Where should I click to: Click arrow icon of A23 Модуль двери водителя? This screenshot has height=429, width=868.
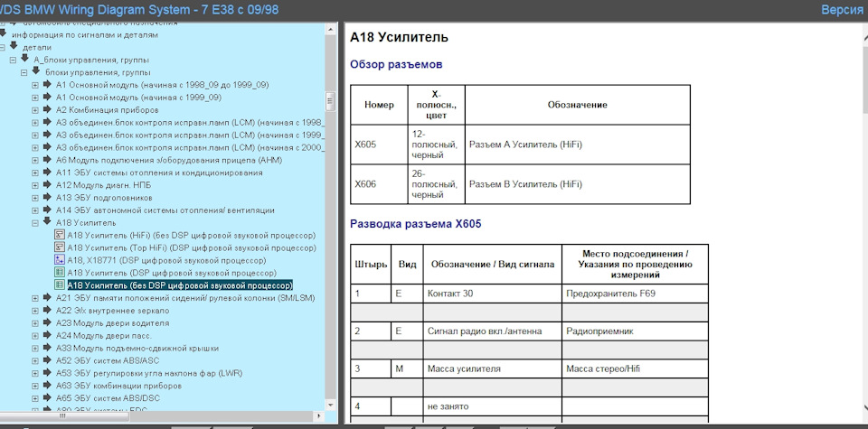tap(47, 322)
